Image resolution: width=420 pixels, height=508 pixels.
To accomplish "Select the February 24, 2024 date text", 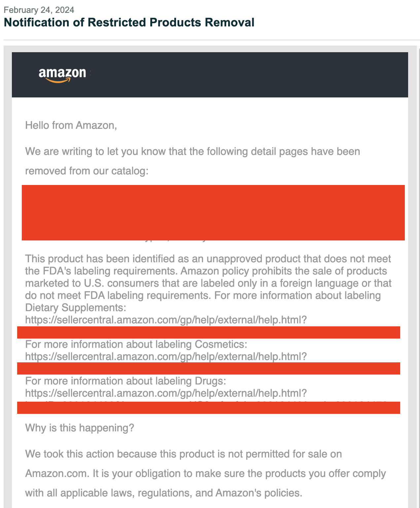I will (x=39, y=10).
